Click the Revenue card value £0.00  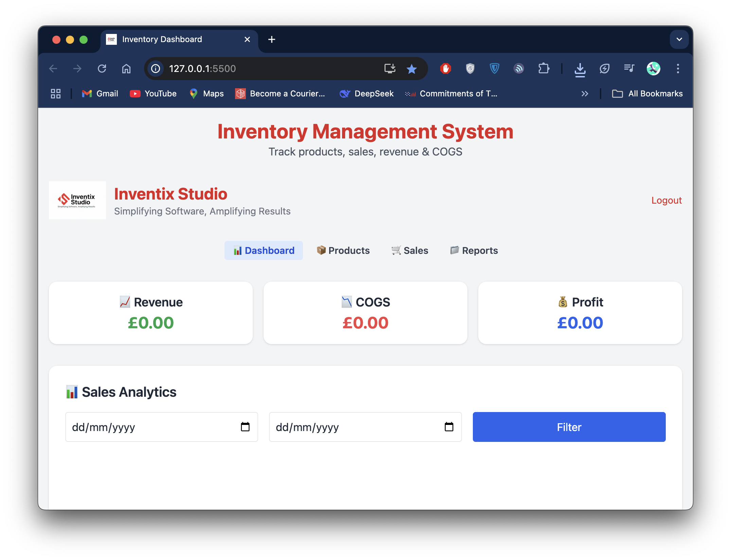151,323
